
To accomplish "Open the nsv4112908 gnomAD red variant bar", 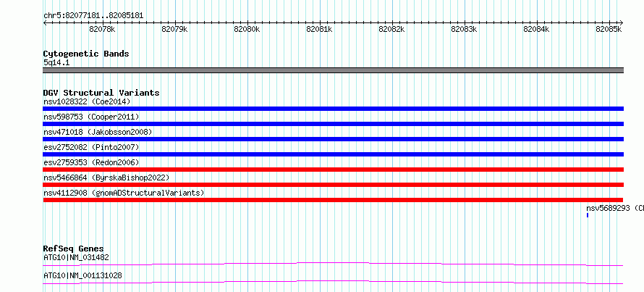I will pos(333,200).
